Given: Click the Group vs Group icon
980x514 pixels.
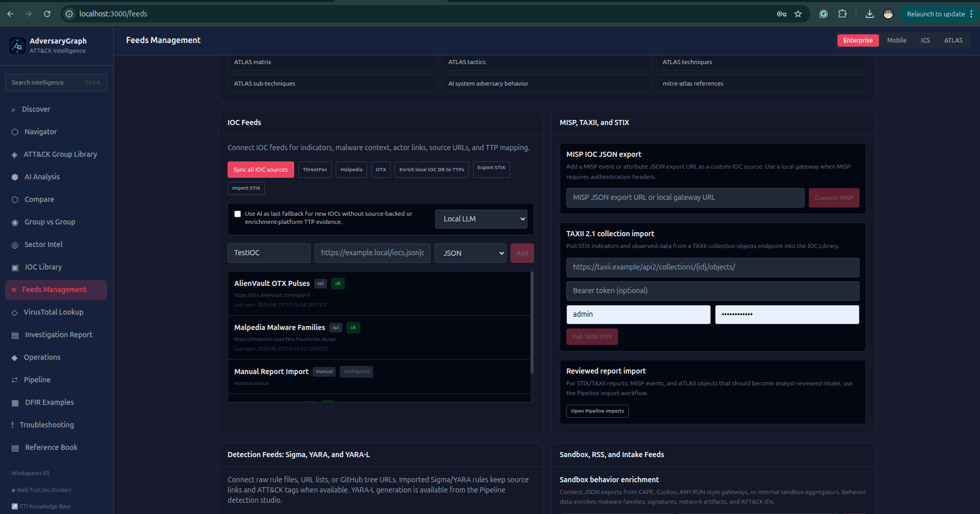Looking at the screenshot, I should click(15, 222).
